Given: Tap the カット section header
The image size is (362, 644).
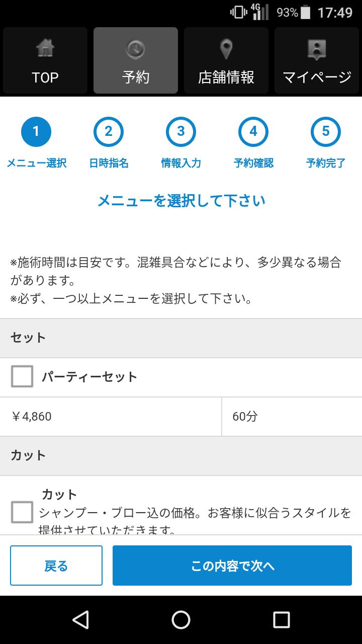Looking at the screenshot, I should [181, 456].
